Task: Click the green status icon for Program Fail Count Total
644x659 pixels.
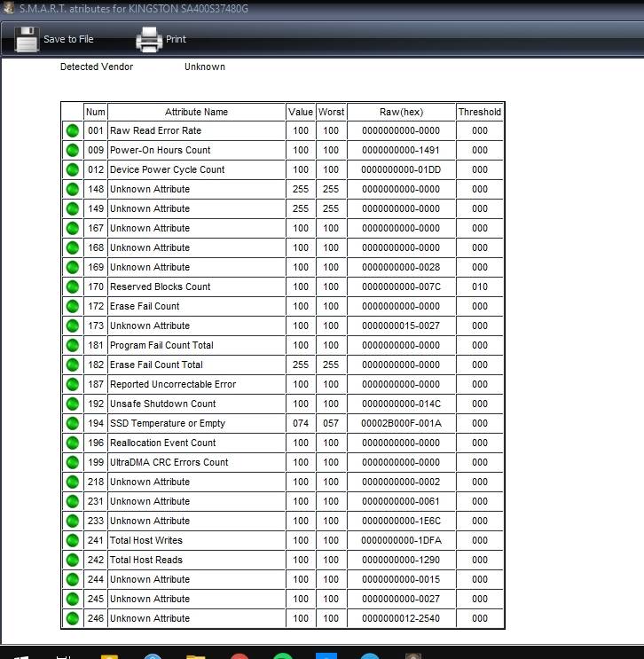Action: coord(73,346)
